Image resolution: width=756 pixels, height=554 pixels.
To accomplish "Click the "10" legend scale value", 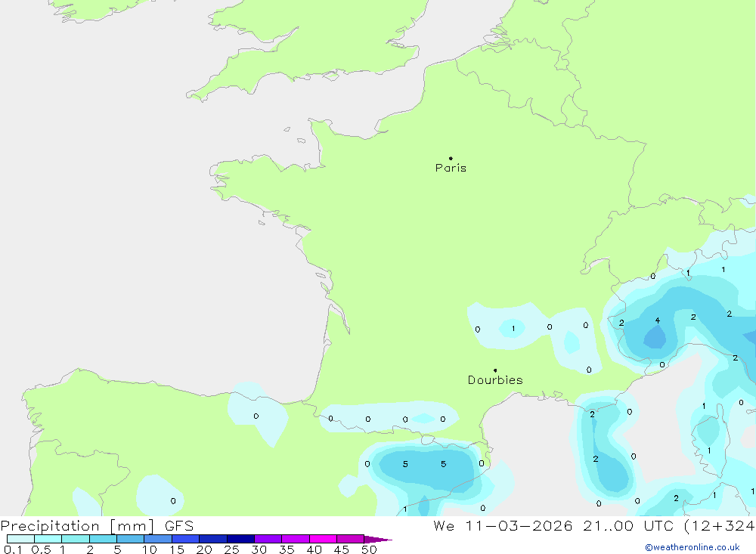I will 150,549.
